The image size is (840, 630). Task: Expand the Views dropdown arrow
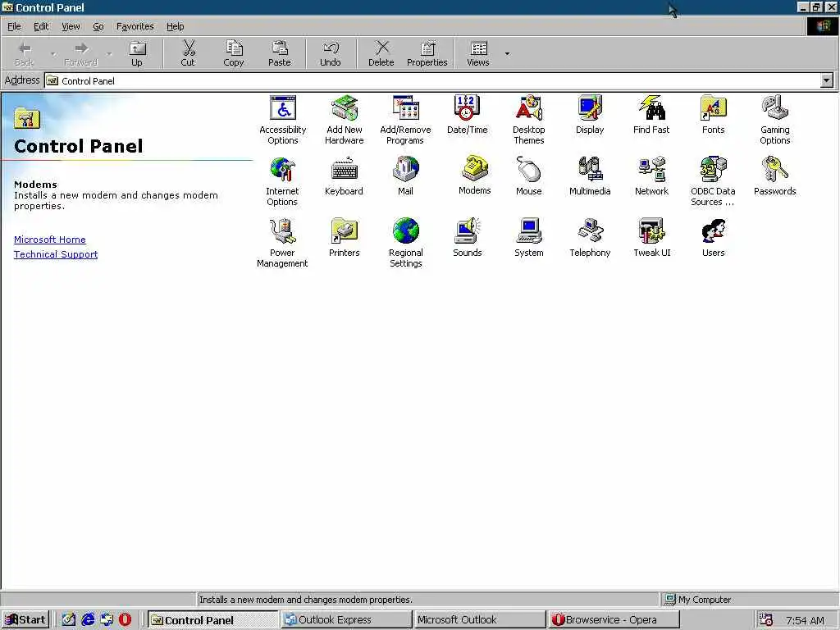pyautogui.click(x=507, y=53)
